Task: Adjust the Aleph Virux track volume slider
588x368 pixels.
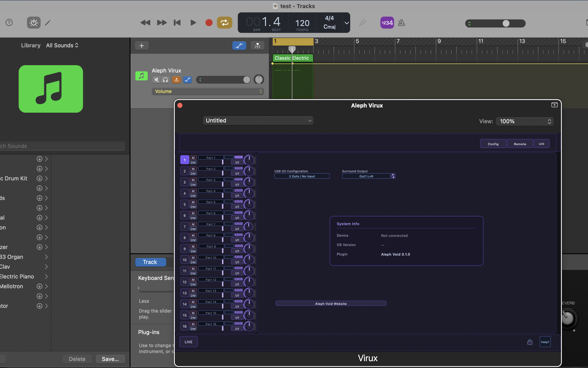Action: 223,80
